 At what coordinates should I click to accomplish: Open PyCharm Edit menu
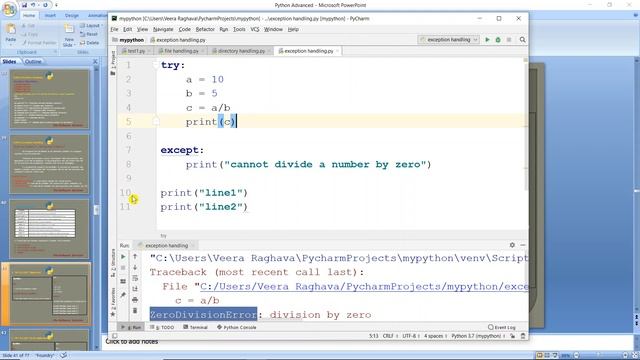point(128,29)
